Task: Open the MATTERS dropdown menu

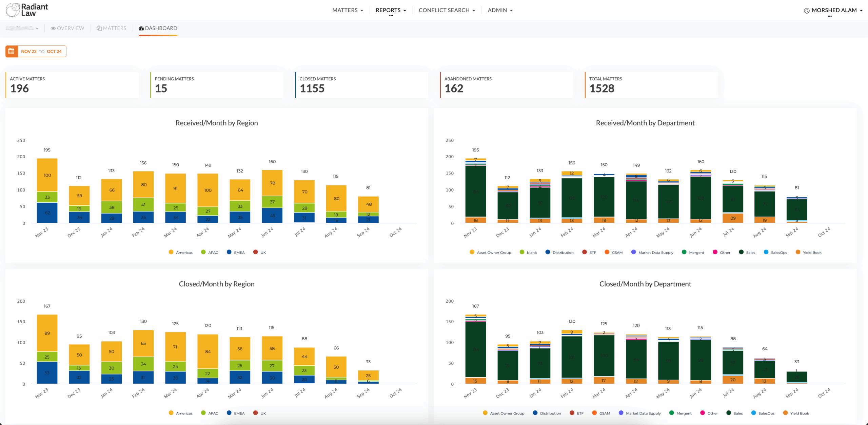Action: point(348,10)
